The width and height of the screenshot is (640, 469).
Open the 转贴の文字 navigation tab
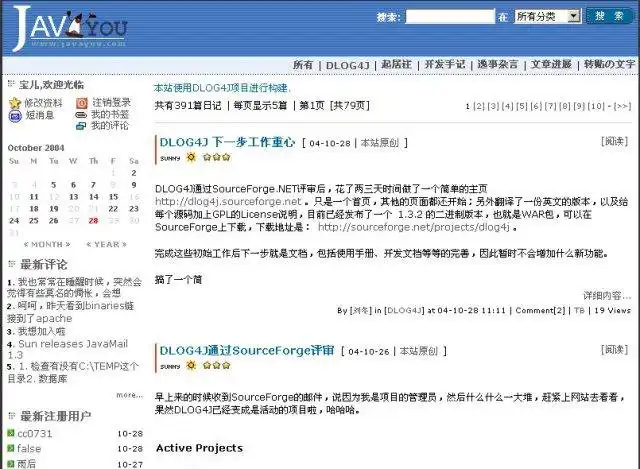(x=609, y=64)
